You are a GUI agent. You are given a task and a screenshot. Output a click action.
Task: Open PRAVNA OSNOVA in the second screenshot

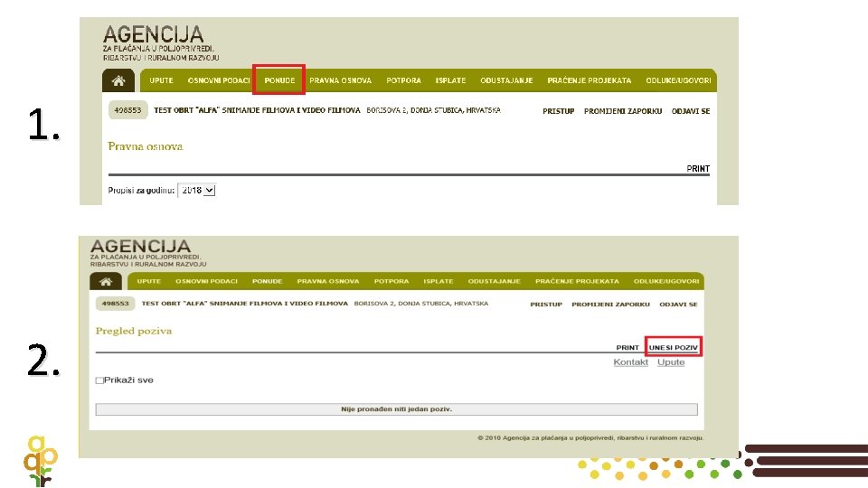tap(328, 282)
